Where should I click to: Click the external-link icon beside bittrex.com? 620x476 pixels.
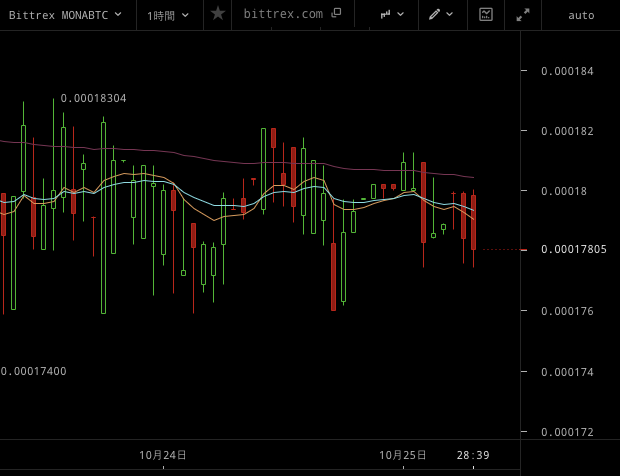click(x=336, y=13)
